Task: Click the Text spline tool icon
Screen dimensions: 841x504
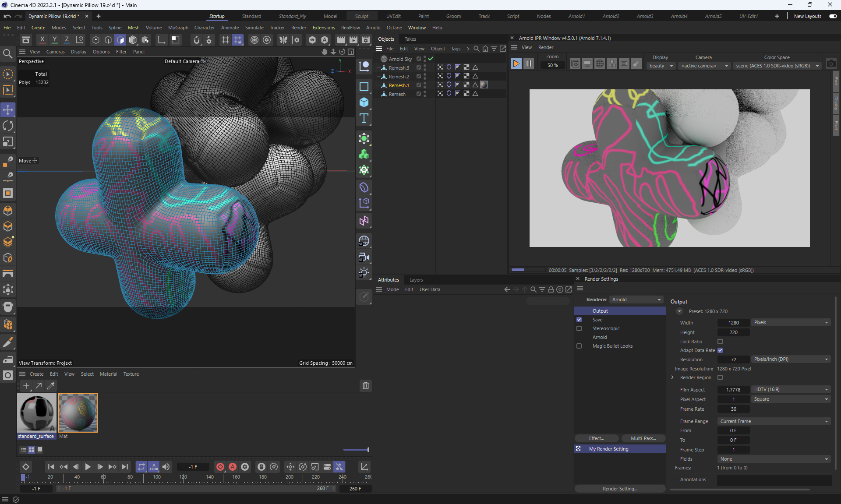Action: click(x=364, y=119)
